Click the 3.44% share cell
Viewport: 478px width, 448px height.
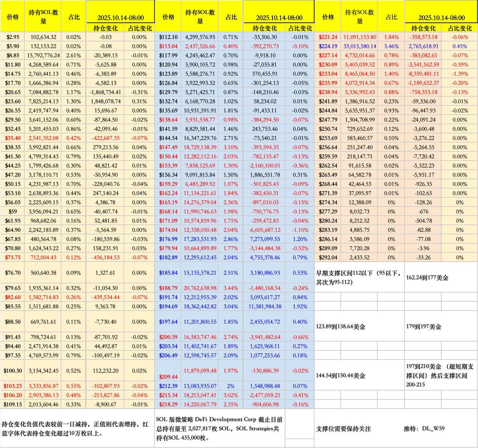(x=231, y=288)
